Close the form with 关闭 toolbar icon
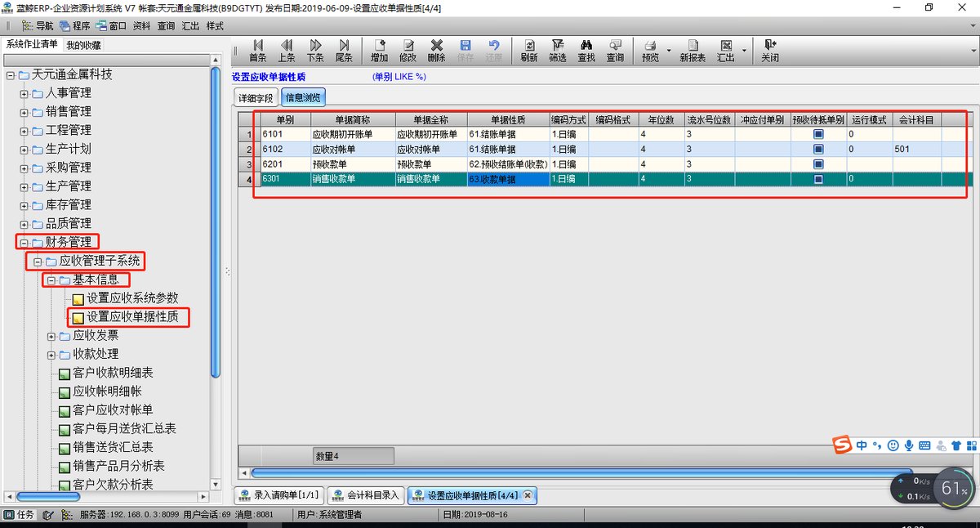This screenshot has width=980, height=528. click(x=769, y=51)
